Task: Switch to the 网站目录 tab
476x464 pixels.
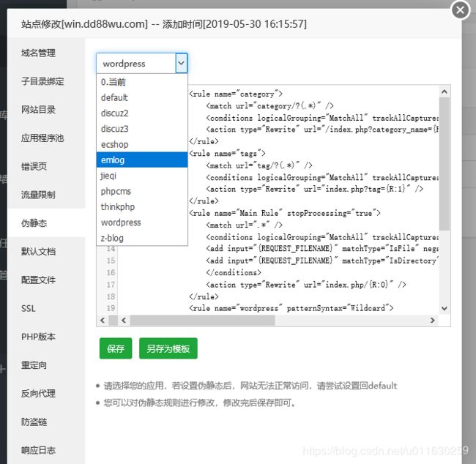Action: [46, 110]
